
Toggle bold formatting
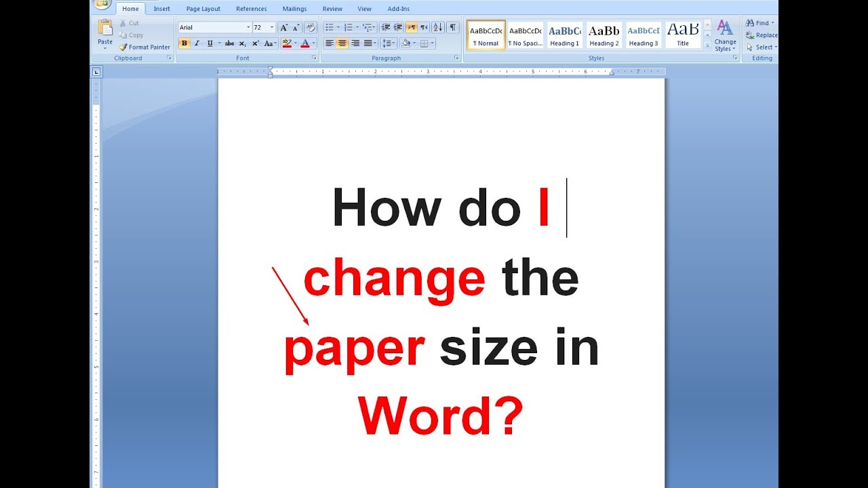pyautogui.click(x=184, y=43)
